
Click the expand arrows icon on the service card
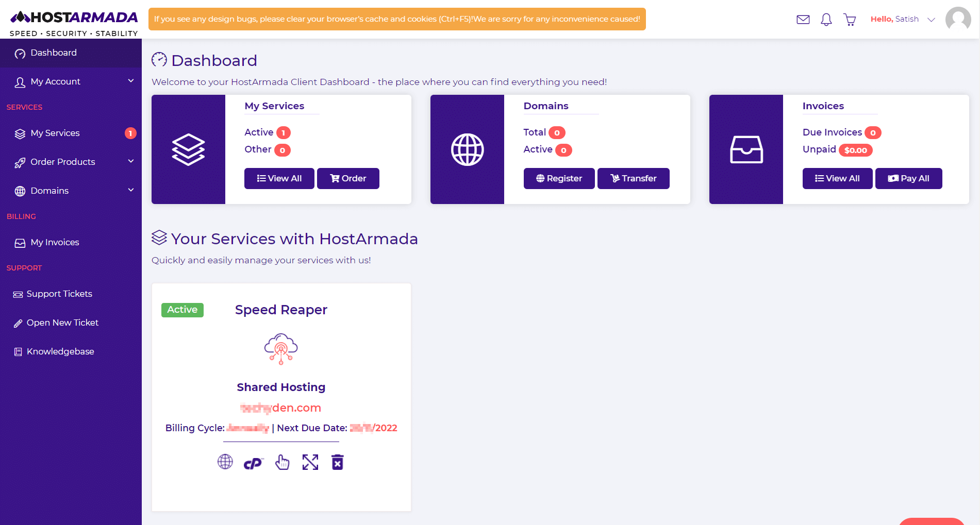(310, 462)
